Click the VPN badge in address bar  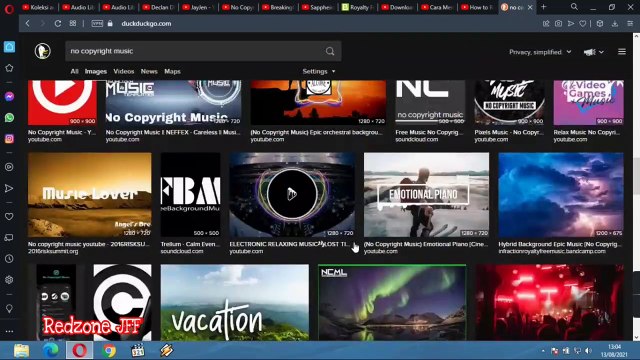coord(97,24)
